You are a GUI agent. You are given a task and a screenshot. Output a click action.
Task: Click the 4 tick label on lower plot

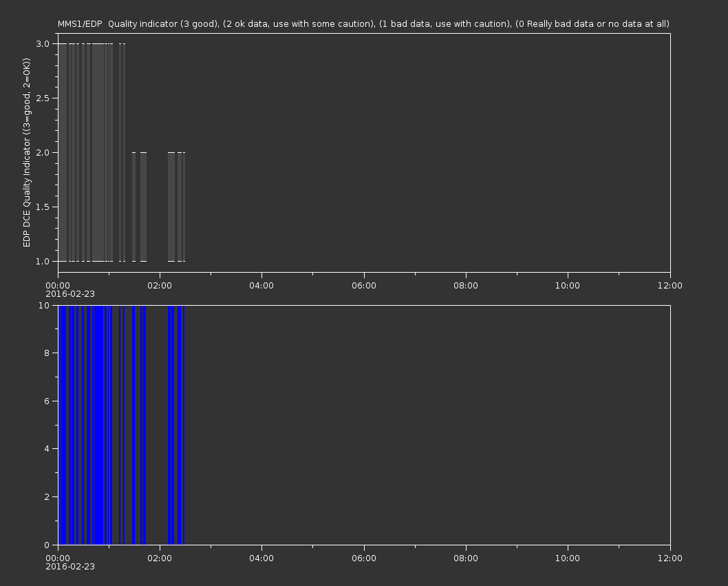point(47,449)
